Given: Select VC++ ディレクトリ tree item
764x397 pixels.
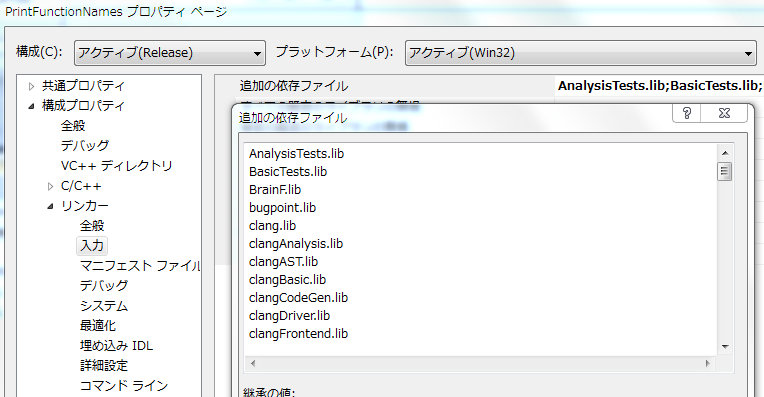Looking at the screenshot, I should 116,166.
